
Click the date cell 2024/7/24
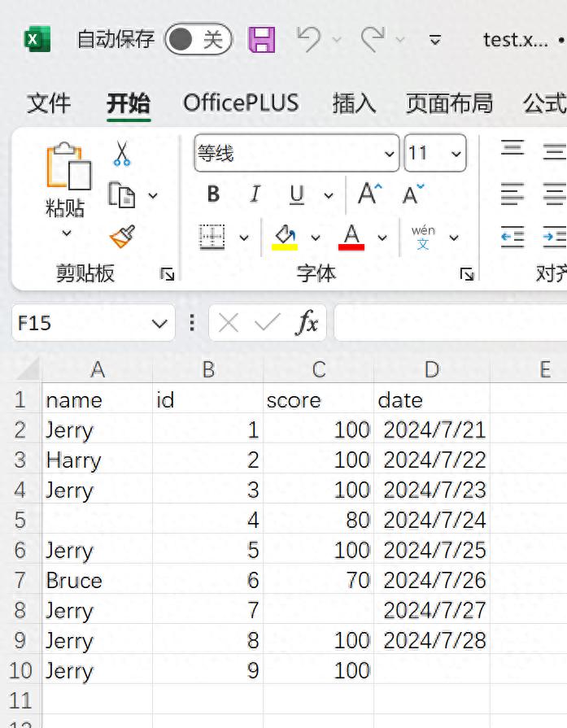(x=432, y=520)
